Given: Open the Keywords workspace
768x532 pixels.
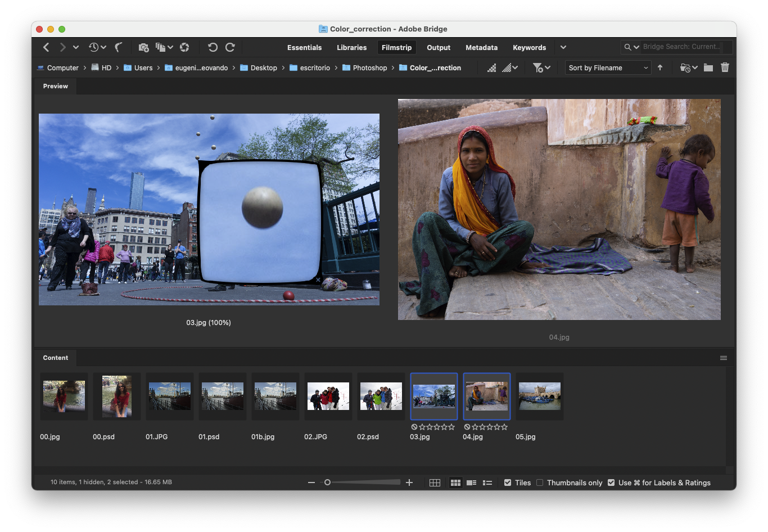Looking at the screenshot, I should 529,47.
